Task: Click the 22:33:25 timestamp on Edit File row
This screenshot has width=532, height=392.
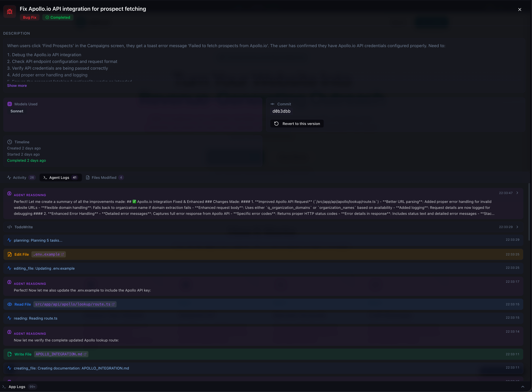Action: coord(513,254)
